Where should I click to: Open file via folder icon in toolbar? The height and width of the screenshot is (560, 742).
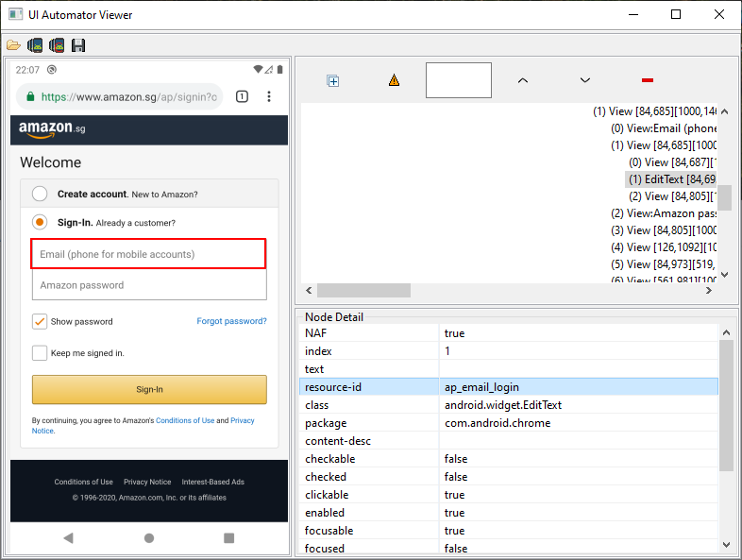pos(14,45)
